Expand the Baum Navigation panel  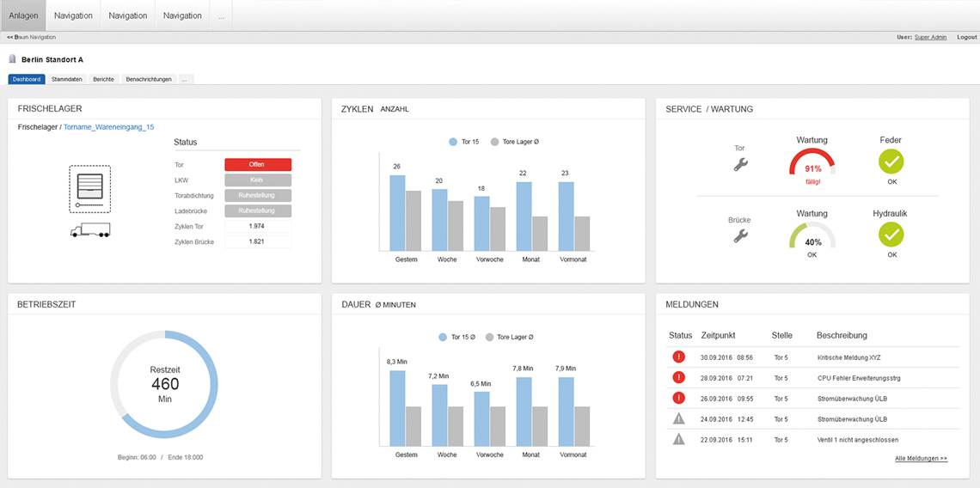[31, 37]
